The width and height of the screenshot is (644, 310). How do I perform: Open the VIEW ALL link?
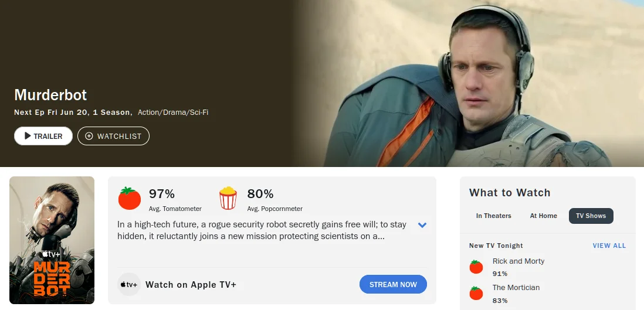tap(609, 246)
